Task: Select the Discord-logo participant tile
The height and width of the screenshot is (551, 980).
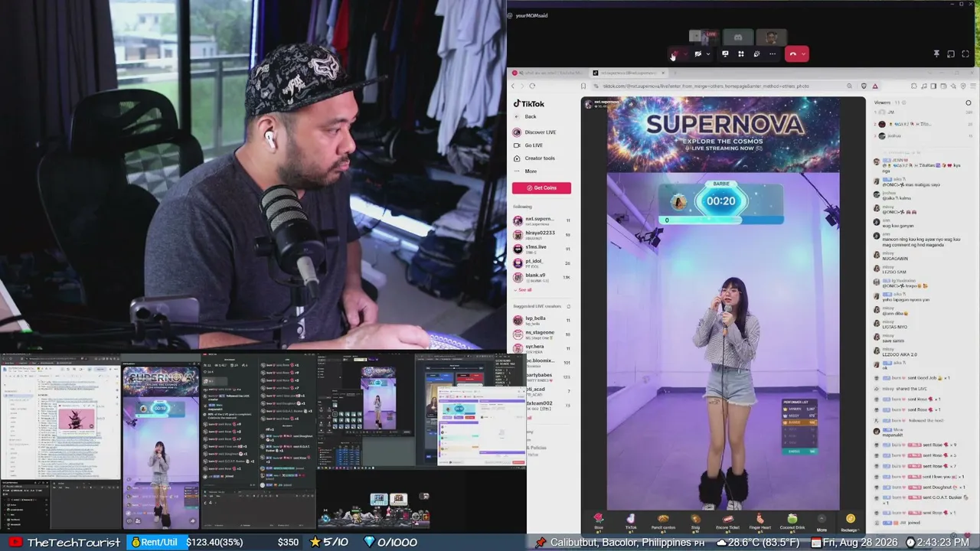Action: point(738,37)
